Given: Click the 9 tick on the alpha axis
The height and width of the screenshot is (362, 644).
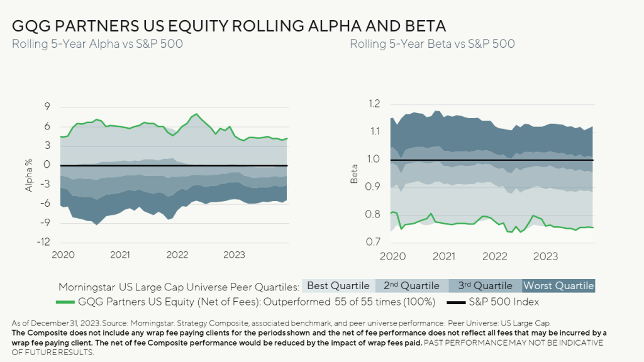Looking at the screenshot, I should [47, 107].
